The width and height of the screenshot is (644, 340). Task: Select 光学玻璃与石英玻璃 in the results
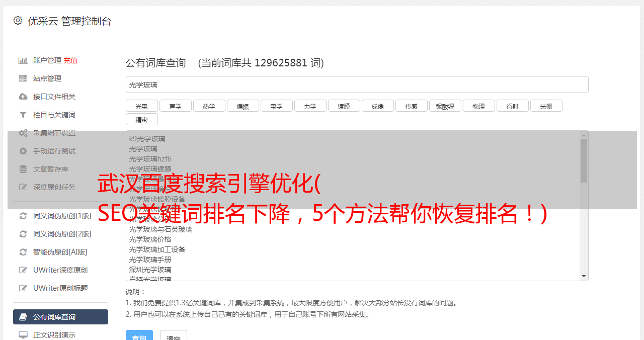[160, 229]
